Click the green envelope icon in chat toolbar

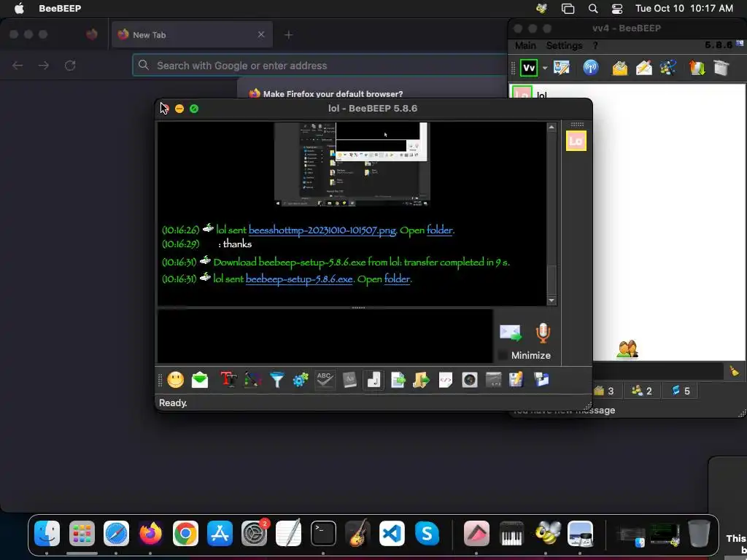pos(200,379)
